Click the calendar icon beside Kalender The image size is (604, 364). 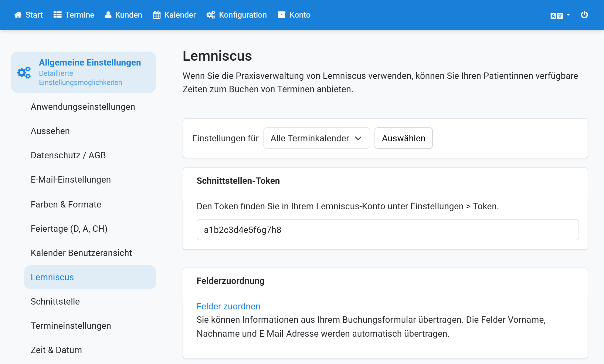point(157,15)
